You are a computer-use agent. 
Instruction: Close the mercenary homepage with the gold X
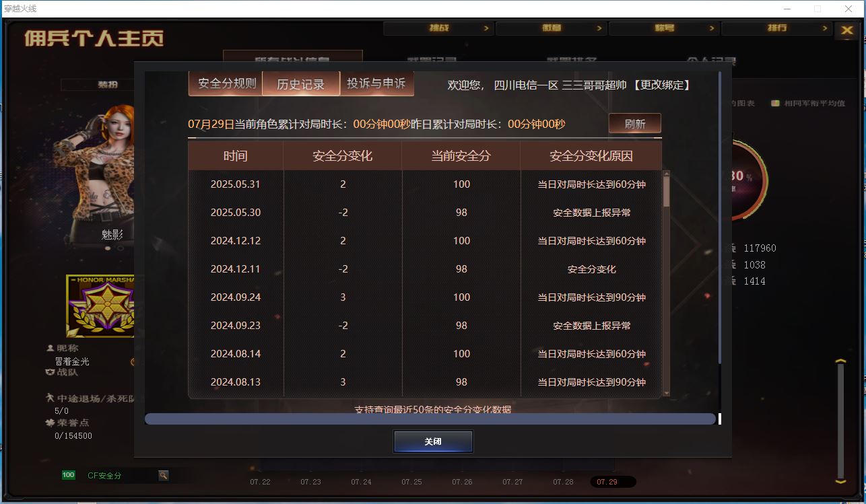pos(846,30)
